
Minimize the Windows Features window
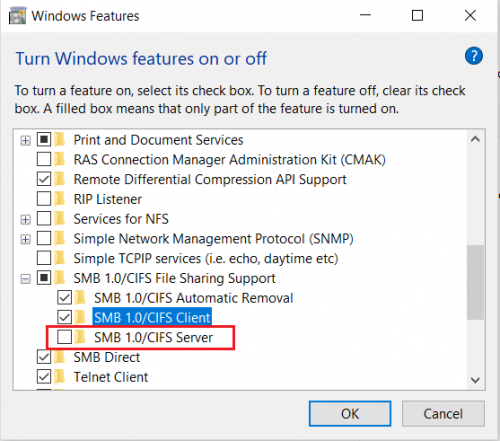365,15
